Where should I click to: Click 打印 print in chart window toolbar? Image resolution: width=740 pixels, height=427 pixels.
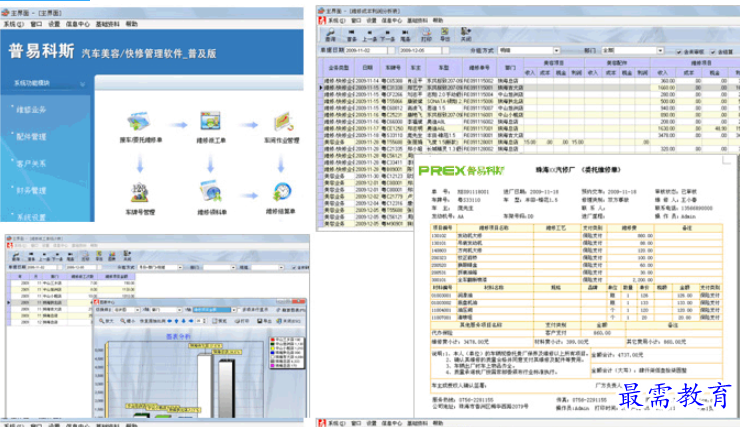tap(242, 321)
